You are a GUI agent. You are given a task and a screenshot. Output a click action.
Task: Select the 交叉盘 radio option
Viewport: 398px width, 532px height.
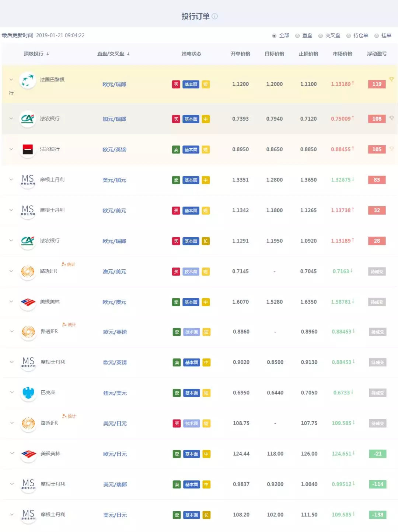[x=321, y=36]
